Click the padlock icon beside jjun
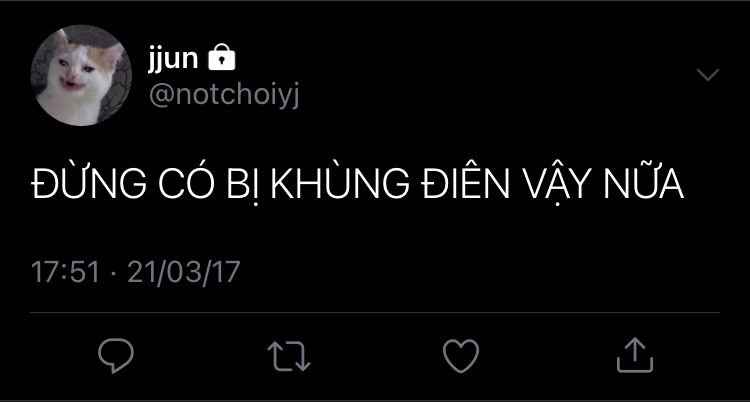Image resolution: width=750 pixels, height=402 pixels. (222, 57)
